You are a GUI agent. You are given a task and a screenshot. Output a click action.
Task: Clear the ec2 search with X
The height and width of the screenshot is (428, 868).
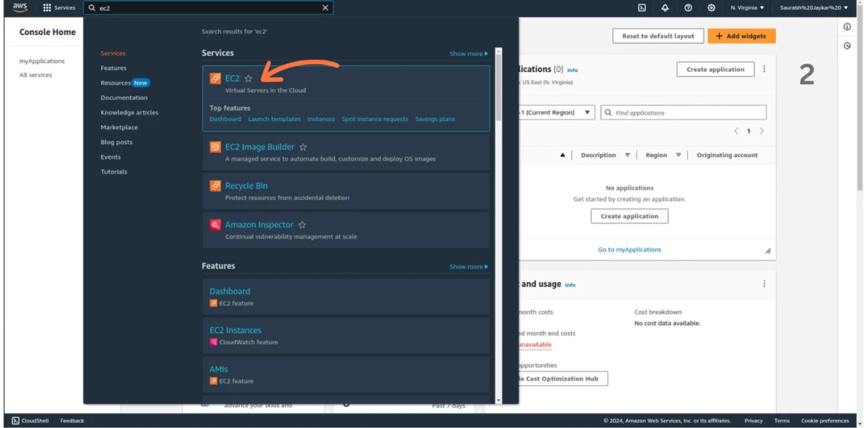(325, 8)
